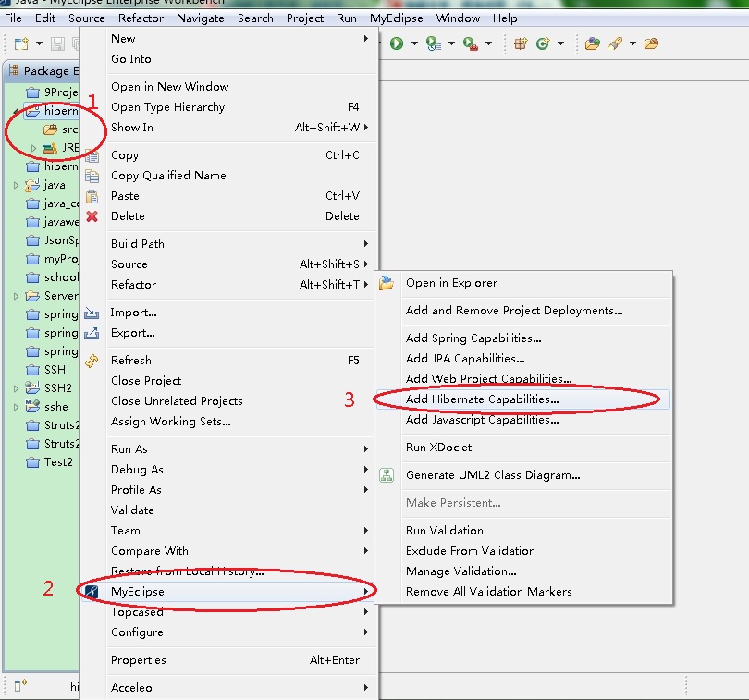The height and width of the screenshot is (700, 749).
Task: Click the MyEclipse logo icon
Action: point(92,592)
